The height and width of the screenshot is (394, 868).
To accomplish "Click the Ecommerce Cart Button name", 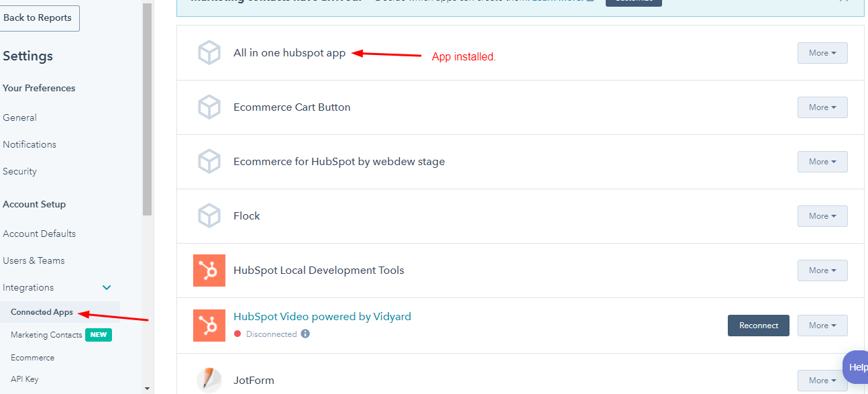I will point(292,107).
